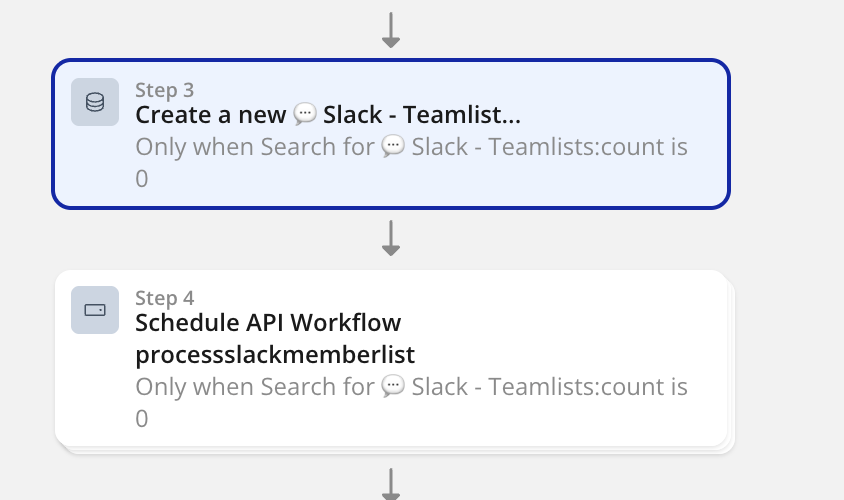Select the "Create a new Slack - Teamlist" title
Viewport: 844px width, 500px height.
coord(328,115)
